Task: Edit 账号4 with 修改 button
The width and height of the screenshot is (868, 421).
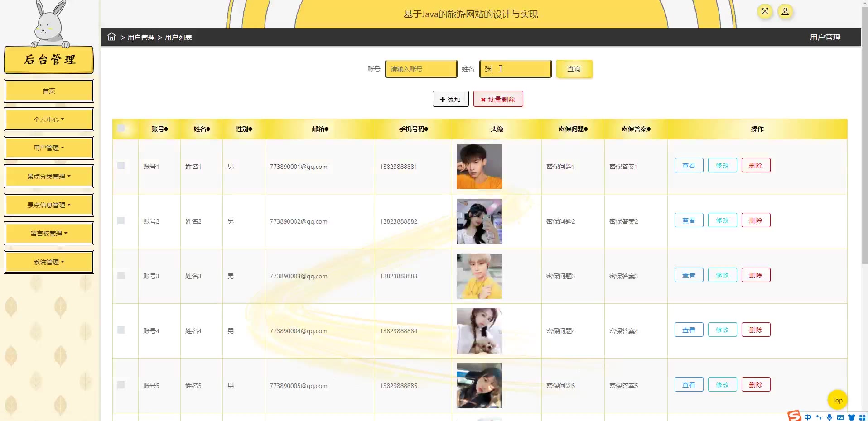Action: [x=722, y=330]
